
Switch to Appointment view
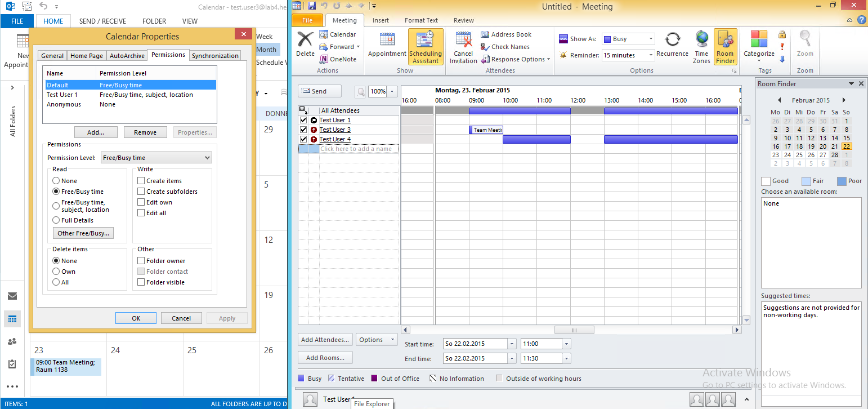[x=387, y=45]
